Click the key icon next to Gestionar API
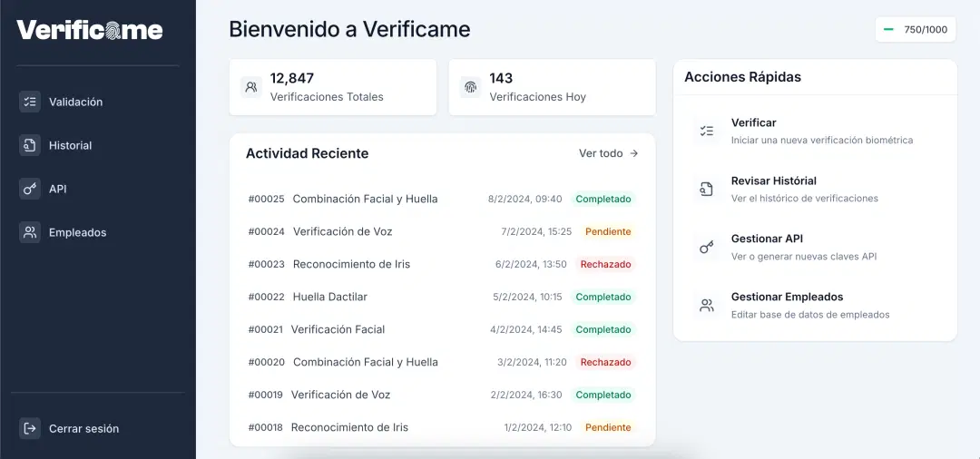 click(707, 248)
